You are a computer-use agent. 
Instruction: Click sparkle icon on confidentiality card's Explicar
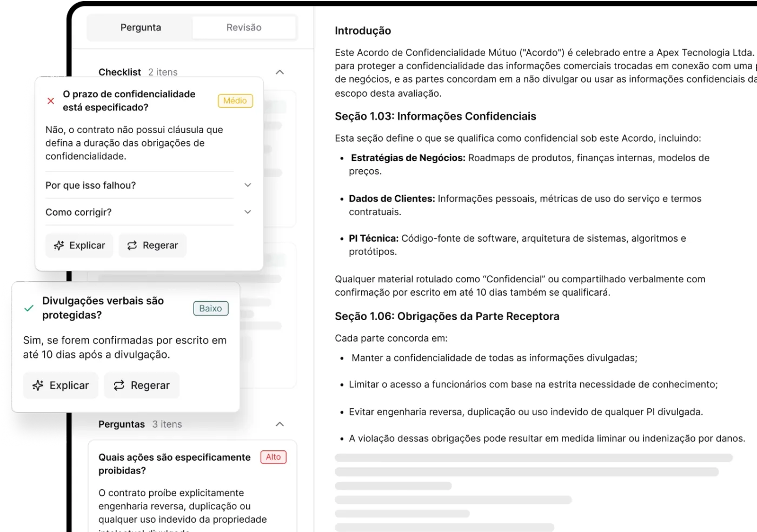pos(59,245)
